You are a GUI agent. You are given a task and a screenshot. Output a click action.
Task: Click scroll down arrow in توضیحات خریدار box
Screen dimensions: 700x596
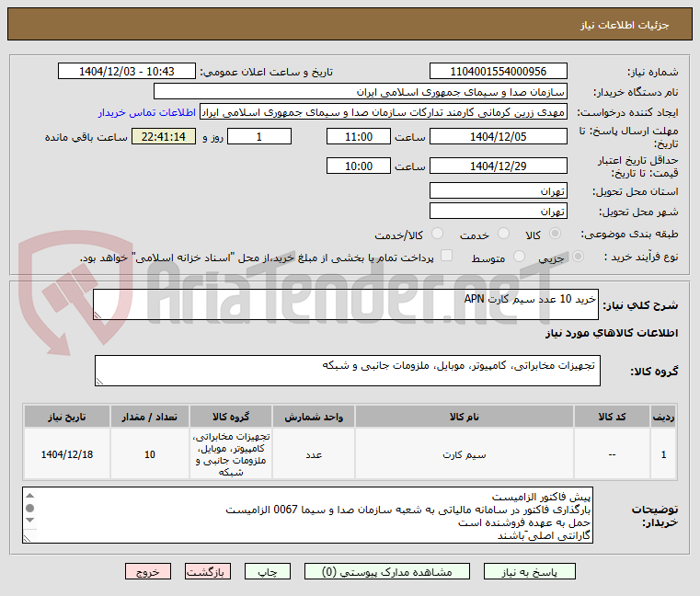30,520
